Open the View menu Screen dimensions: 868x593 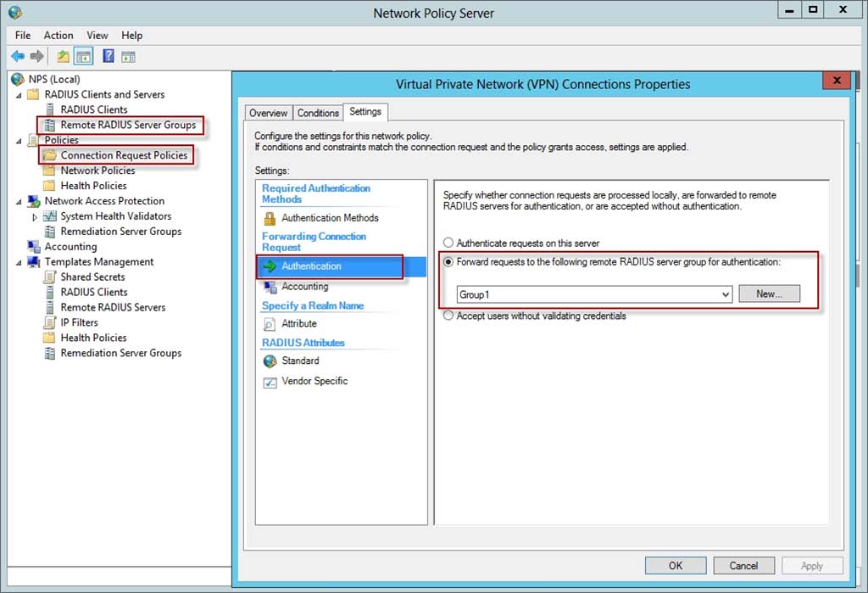tap(97, 35)
